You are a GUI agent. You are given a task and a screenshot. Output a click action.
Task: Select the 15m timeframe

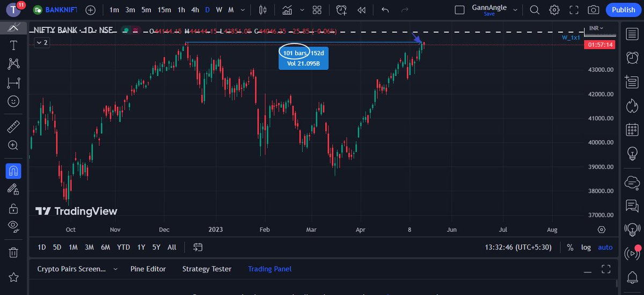click(x=164, y=10)
